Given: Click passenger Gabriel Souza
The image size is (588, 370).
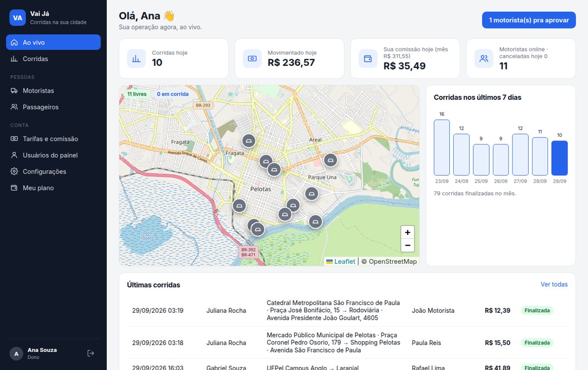Looking at the screenshot, I should [x=227, y=368].
